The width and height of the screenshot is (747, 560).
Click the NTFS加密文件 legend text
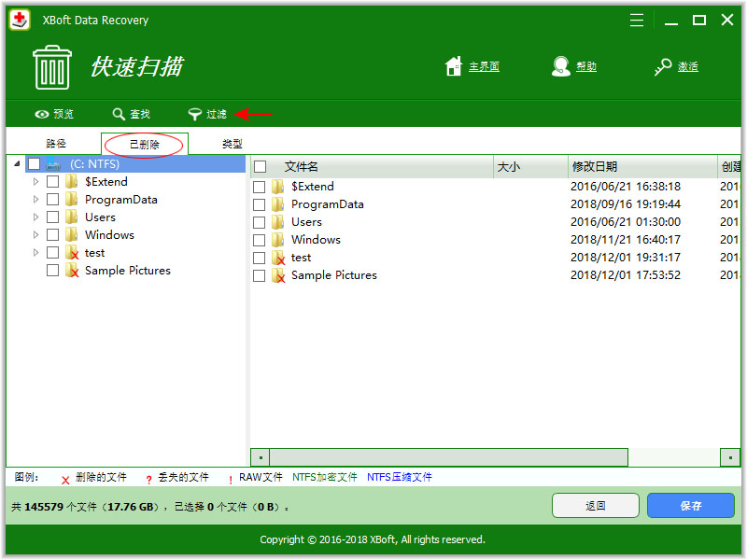pyautogui.click(x=324, y=477)
